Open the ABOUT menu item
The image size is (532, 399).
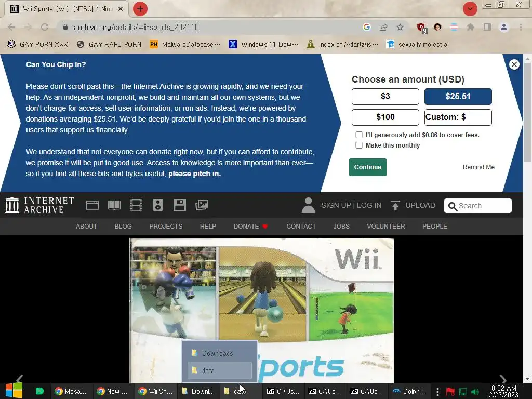87,227
